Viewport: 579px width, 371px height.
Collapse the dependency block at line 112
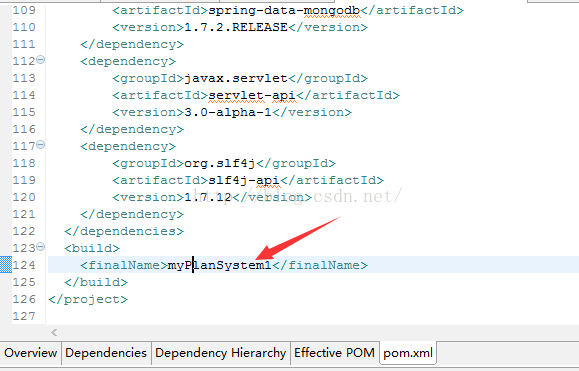pyautogui.click(x=41, y=59)
